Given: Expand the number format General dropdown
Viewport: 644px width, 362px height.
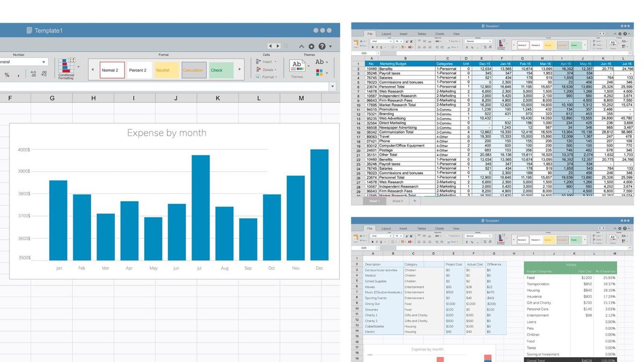Looking at the screenshot, I should 44,62.
